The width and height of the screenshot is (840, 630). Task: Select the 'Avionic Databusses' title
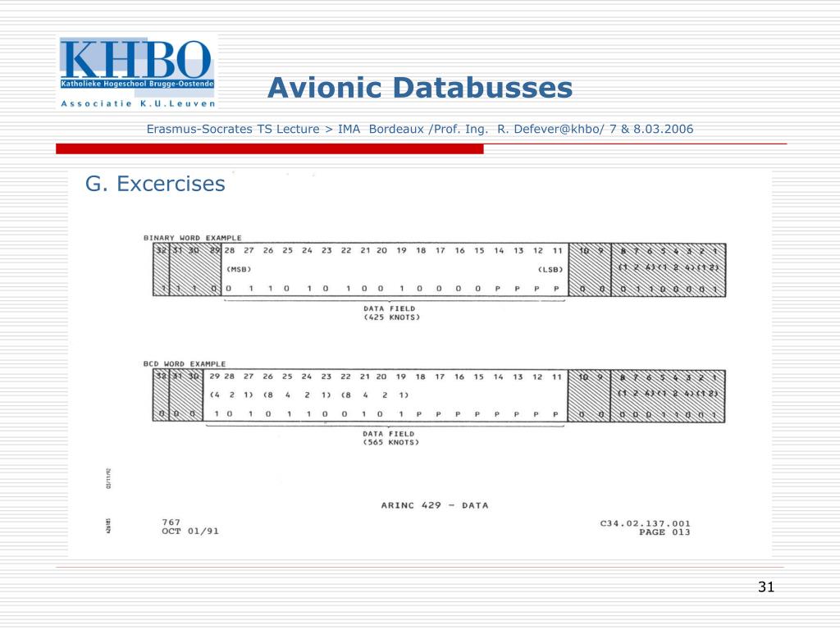[x=420, y=88]
